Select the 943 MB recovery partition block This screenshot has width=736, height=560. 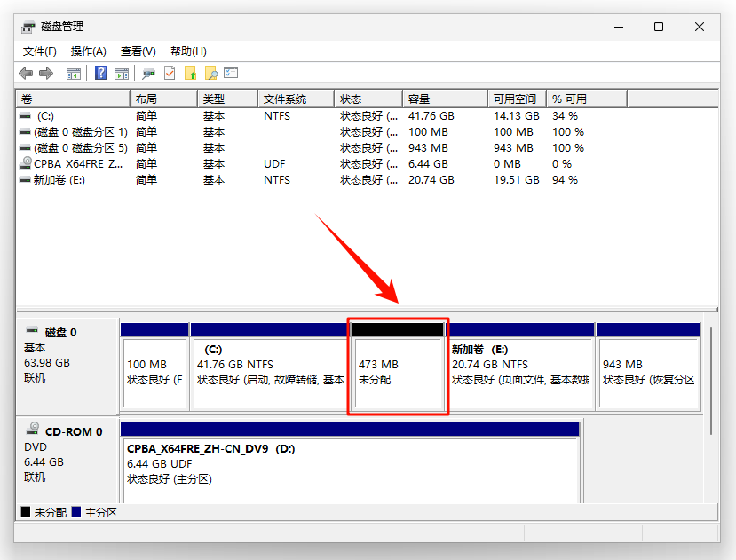pyautogui.click(x=649, y=367)
